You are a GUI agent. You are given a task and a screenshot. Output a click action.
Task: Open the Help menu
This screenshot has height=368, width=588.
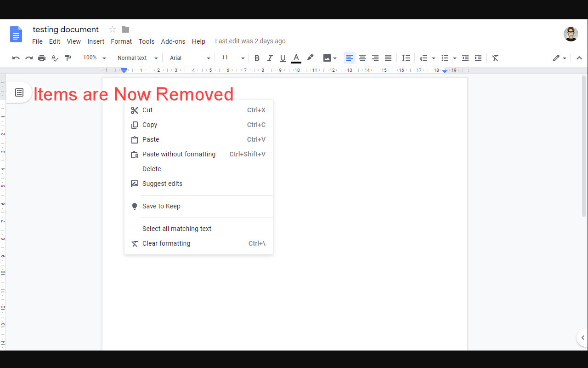[x=198, y=41]
